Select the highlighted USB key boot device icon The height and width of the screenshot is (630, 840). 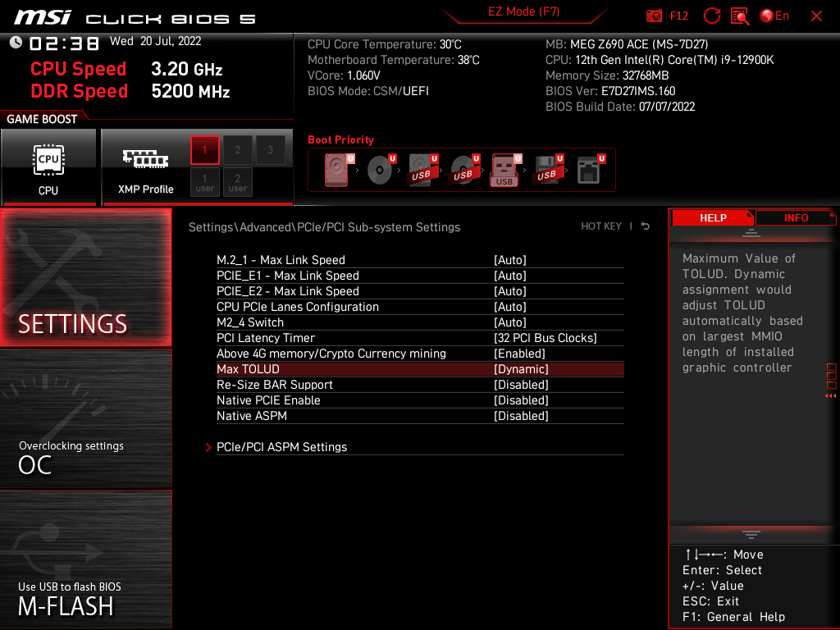pyautogui.click(x=505, y=170)
